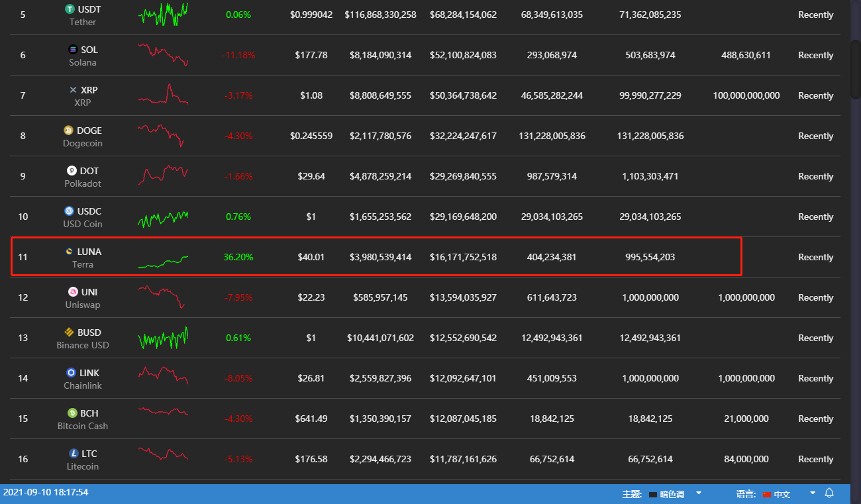
Task: View the LUNA price trend sparkline
Action: [163, 262]
